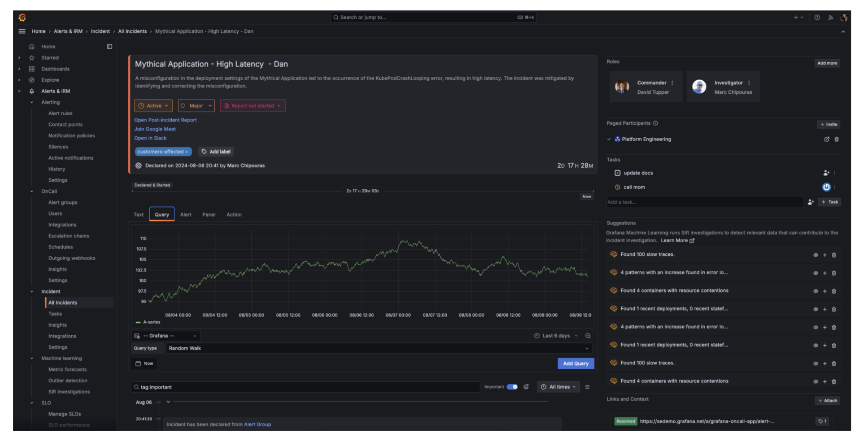Switch to the Panel tab
Viewport: 868px width, 442px height.
[x=209, y=215]
